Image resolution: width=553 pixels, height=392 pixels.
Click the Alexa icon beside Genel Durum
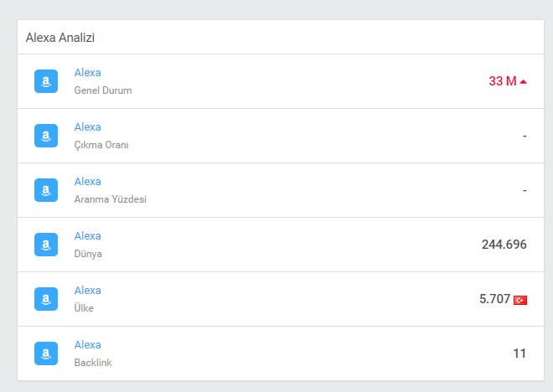click(x=46, y=81)
